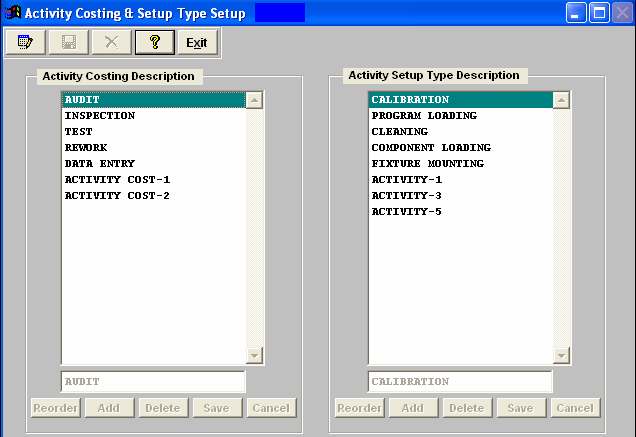Open help with the question mark icon
Image resolution: width=636 pixels, height=437 pixels.
coord(155,42)
